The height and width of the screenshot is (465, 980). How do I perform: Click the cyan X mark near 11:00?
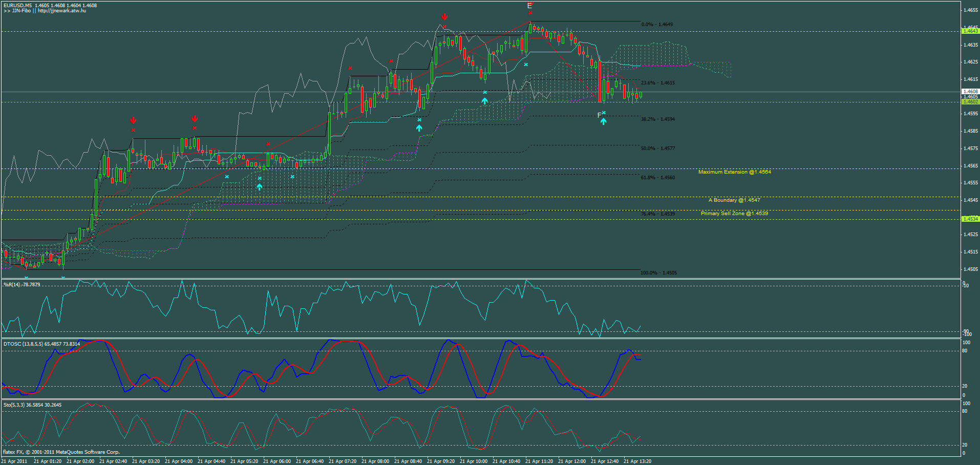pyautogui.click(x=525, y=65)
